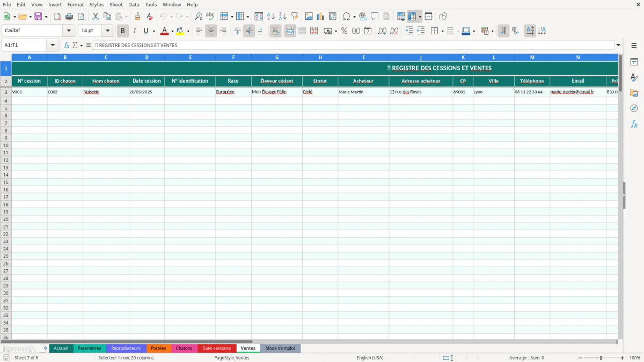Expand the Borders dropdown arrow
The width and height of the screenshot is (644, 362).
pyautogui.click(x=442, y=31)
